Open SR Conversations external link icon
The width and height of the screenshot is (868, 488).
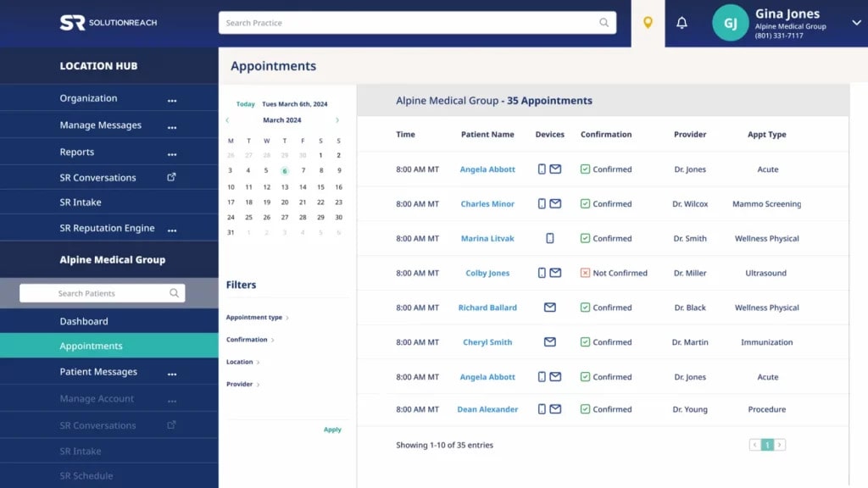pyautogui.click(x=171, y=177)
